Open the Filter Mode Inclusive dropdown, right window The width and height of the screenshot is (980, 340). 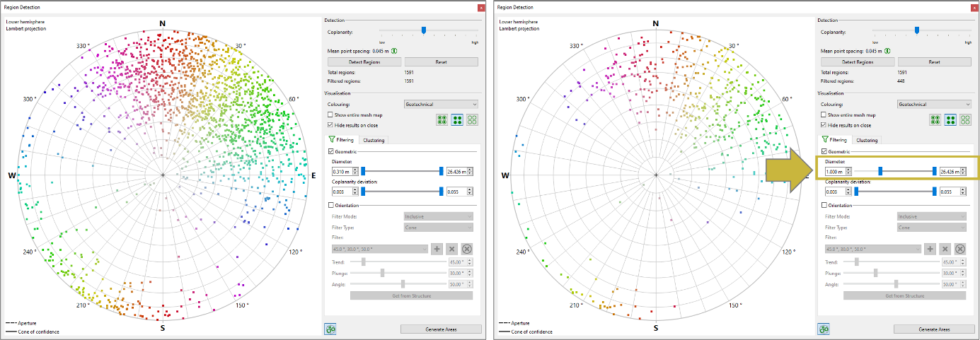click(x=931, y=216)
